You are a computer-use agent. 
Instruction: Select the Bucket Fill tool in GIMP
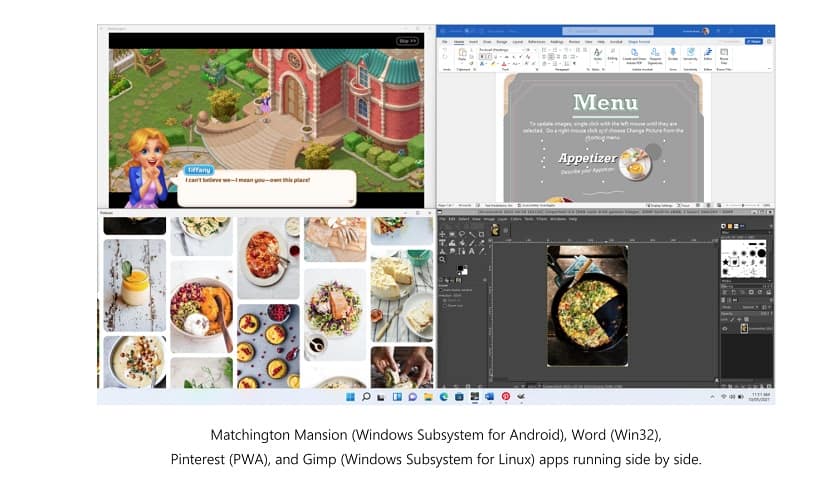(x=462, y=243)
